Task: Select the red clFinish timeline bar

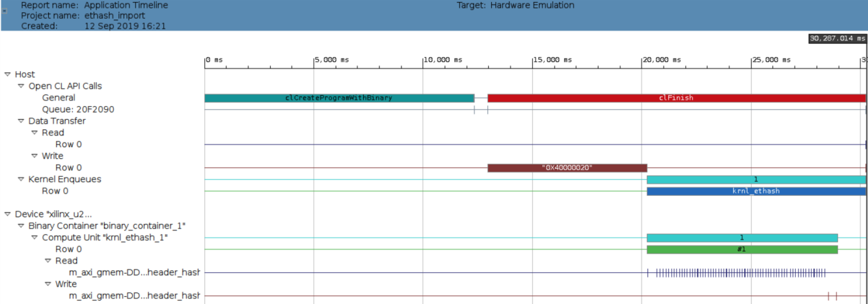Action: point(677,98)
